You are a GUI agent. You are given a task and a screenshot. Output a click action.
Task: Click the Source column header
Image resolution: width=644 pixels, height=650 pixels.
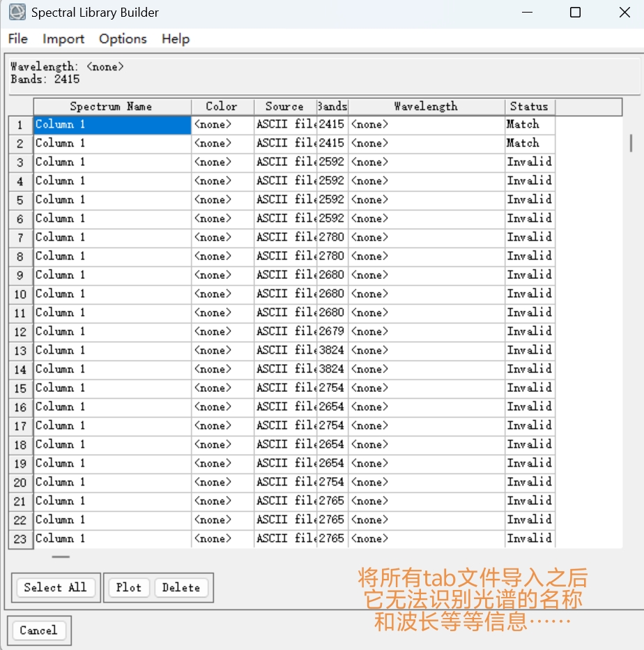[x=285, y=107]
